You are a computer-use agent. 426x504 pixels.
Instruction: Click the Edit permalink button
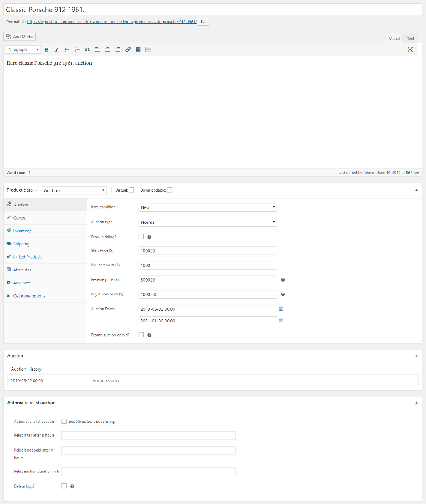click(x=203, y=22)
